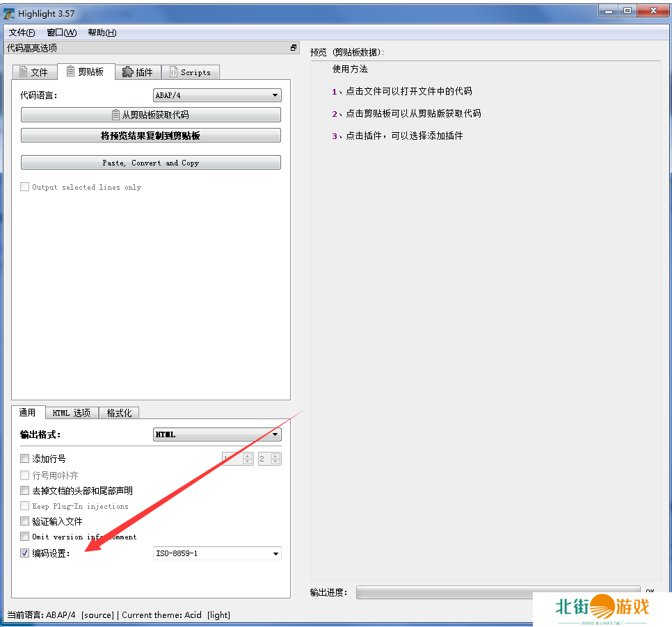Image resolution: width=672 pixels, height=627 pixels.
Task: Open the 代码语言 dropdown showing ABAP/4
Action: click(x=216, y=95)
